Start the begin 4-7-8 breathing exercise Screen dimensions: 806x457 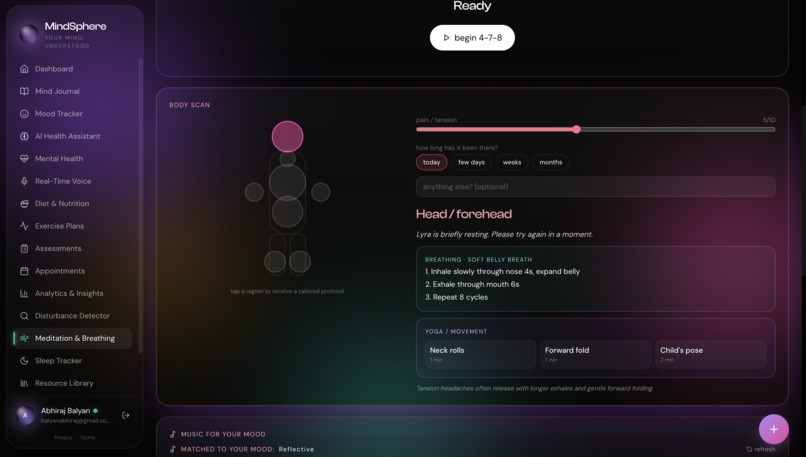(x=472, y=38)
